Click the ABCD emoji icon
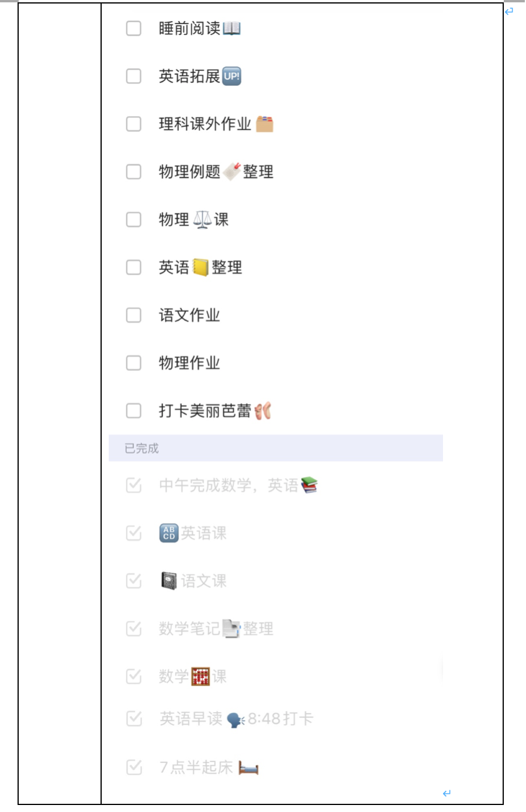This screenshot has height=812, width=526. click(x=169, y=533)
